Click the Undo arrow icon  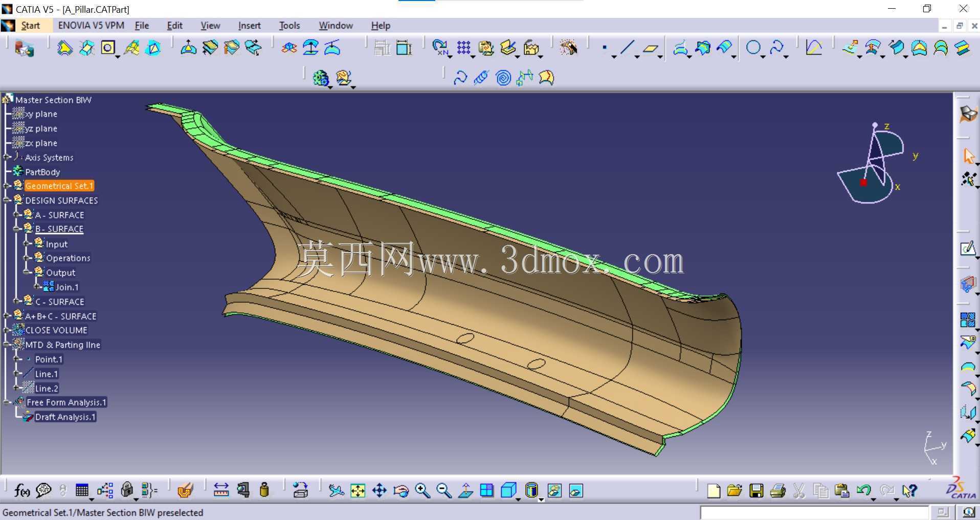(863, 491)
